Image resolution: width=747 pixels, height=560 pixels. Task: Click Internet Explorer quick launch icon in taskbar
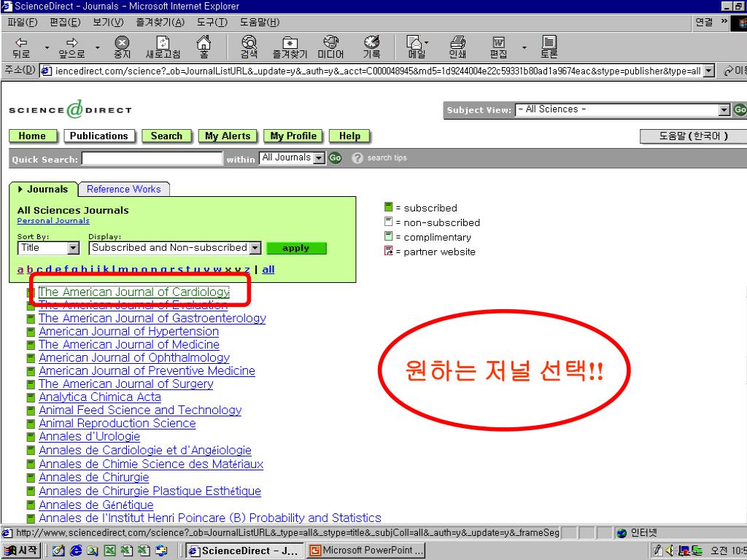pyautogui.click(x=75, y=551)
